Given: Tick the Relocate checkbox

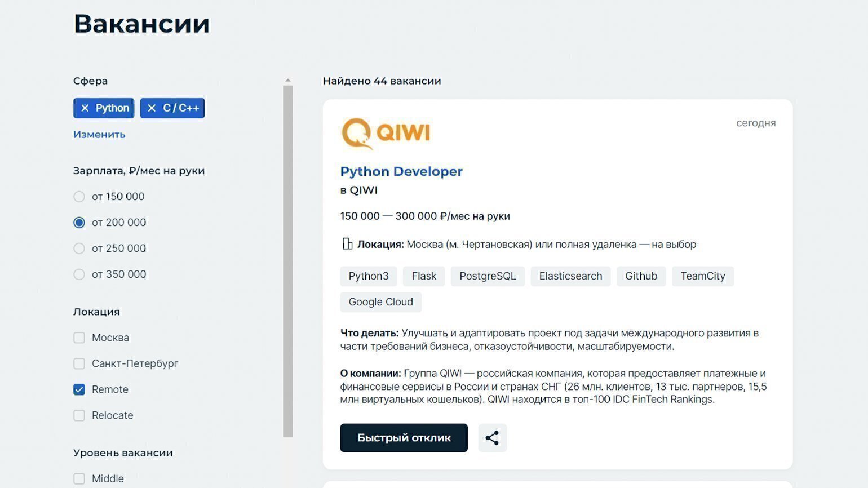Looking at the screenshot, I should (x=79, y=415).
